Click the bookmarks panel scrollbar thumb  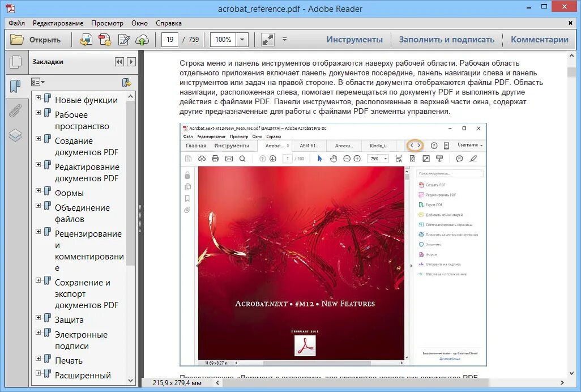click(x=130, y=184)
